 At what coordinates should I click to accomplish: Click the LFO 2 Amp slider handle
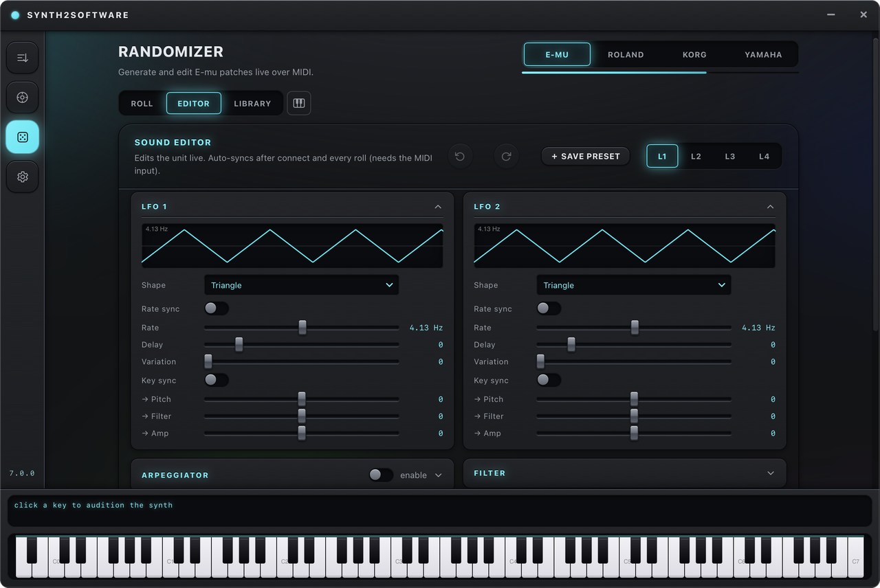point(634,433)
